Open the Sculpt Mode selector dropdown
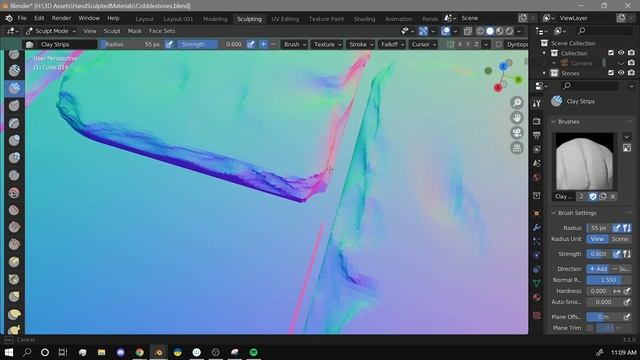 click(x=51, y=31)
